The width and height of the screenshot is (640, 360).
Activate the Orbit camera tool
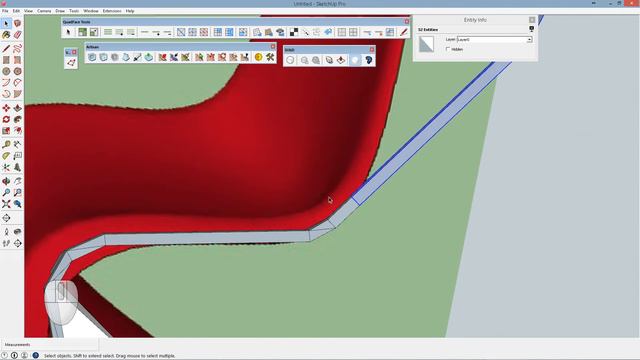(x=6, y=181)
